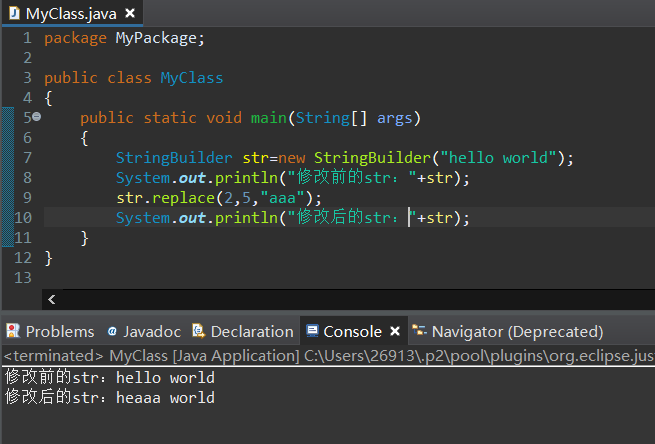This screenshot has height=444, width=655.
Task: Collapse the main method fold marker on line 5
Action: click(x=37, y=117)
